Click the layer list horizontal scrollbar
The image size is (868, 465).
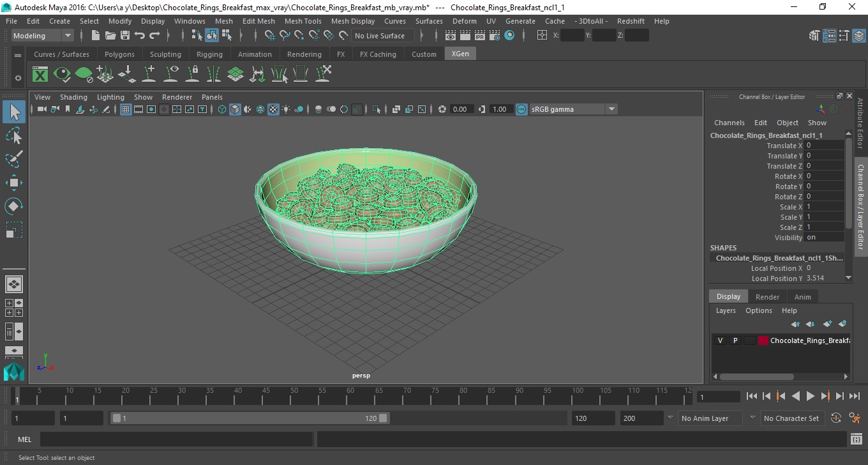click(756, 376)
